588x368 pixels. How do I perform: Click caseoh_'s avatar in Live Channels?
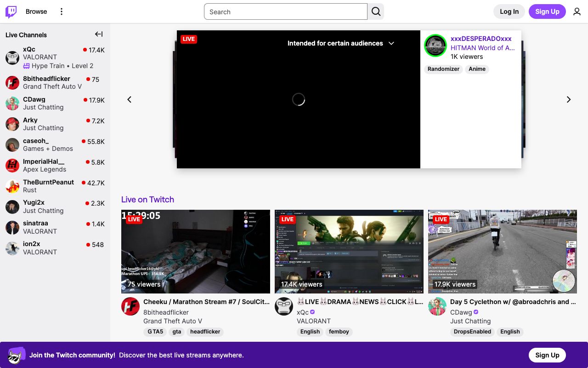click(x=12, y=144)
